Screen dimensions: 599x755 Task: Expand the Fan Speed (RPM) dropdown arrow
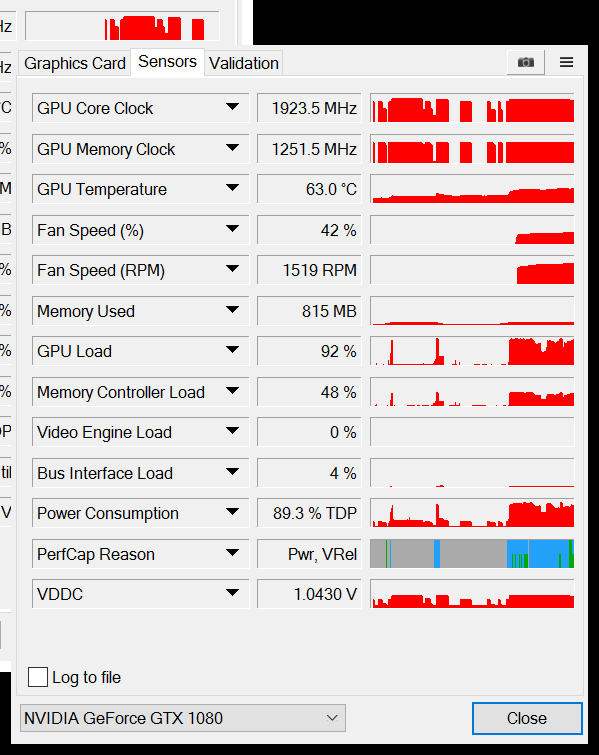coord(233,269)
